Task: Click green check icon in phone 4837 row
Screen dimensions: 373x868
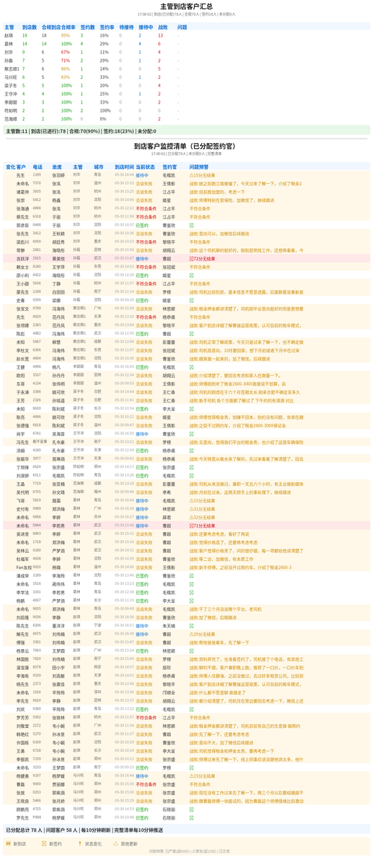Action: pyautogui.click(x=192, y=601)
